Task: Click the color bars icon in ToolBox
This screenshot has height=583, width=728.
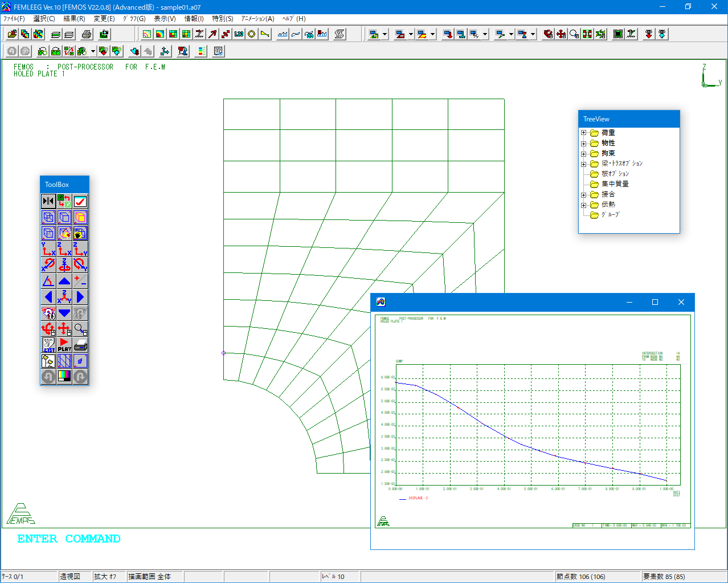Action: (x=64, y=377)
